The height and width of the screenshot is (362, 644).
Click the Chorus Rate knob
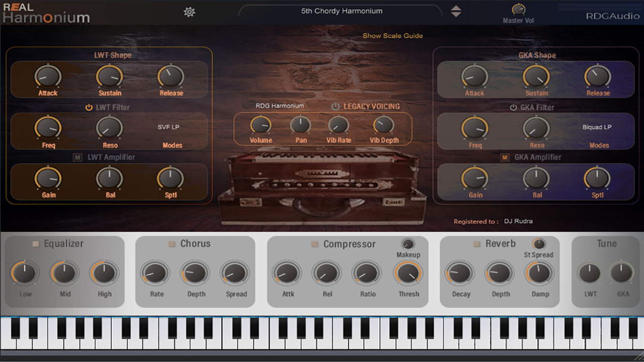(x=155, y=274)
